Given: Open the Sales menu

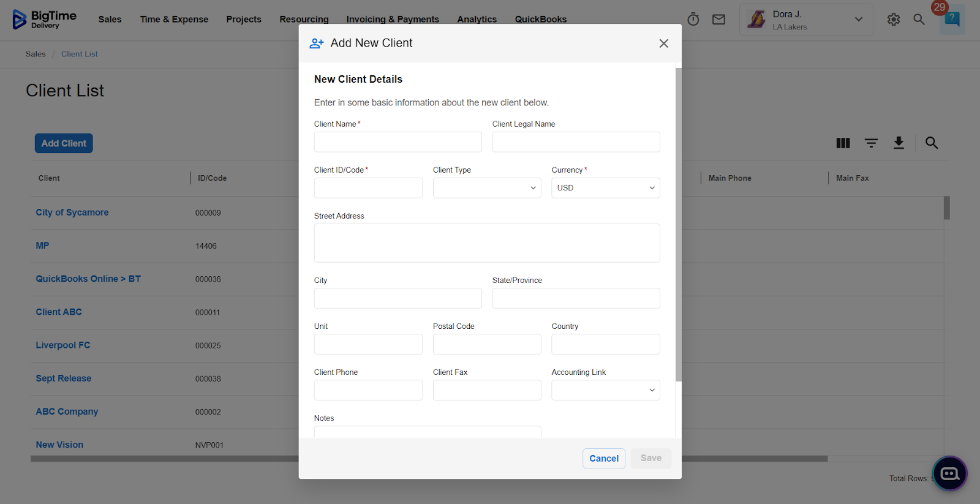Looking at the screenshot, I should (x=110, y=20).
